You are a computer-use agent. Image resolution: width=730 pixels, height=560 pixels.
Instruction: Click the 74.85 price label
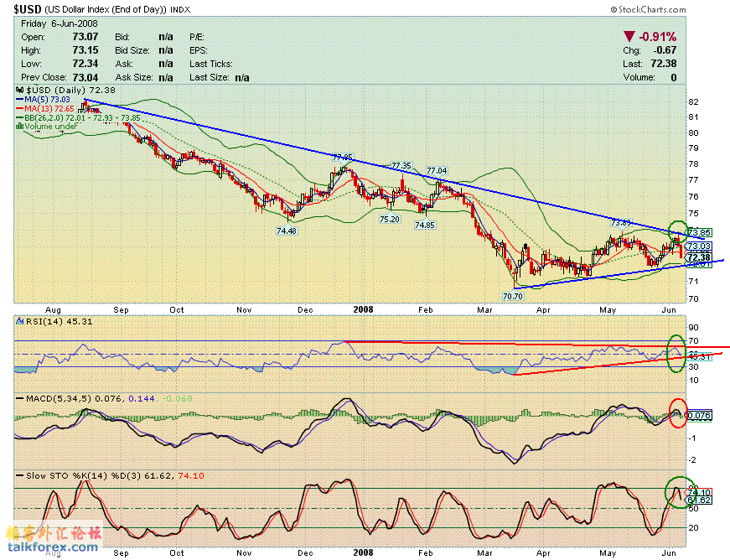tap(425, 226)
